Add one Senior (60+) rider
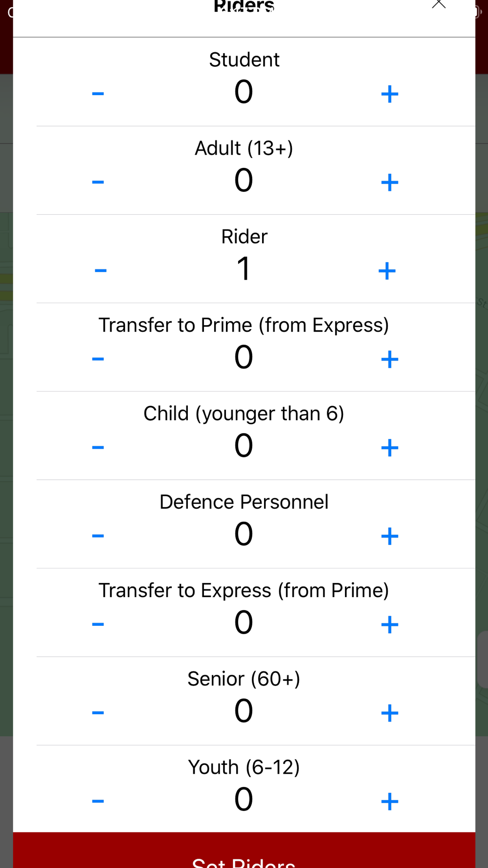Viewport: 488px width, 868px height. coord(389,713)
